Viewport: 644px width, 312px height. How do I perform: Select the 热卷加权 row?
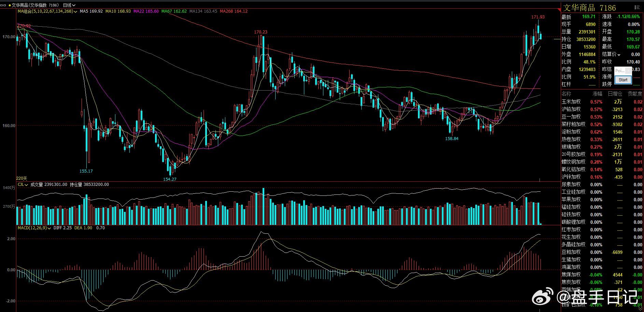[602, 139]
